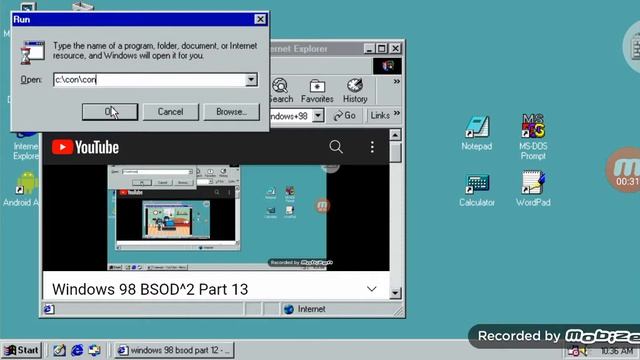640x360 pixels.
Task: Click video title Windows 98 BSOD^2 Part 13
Action: (x=150, y=289)
